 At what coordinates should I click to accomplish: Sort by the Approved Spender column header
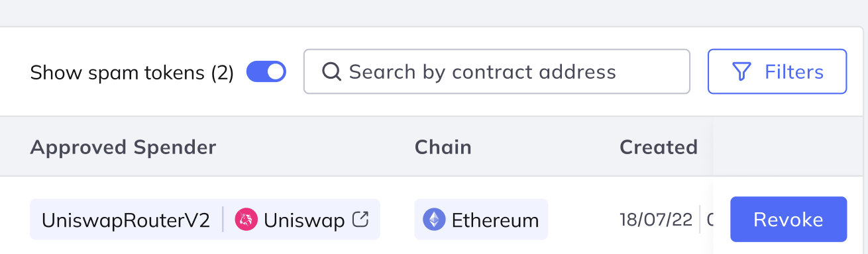pyautogui.click(x=123, y=147)
